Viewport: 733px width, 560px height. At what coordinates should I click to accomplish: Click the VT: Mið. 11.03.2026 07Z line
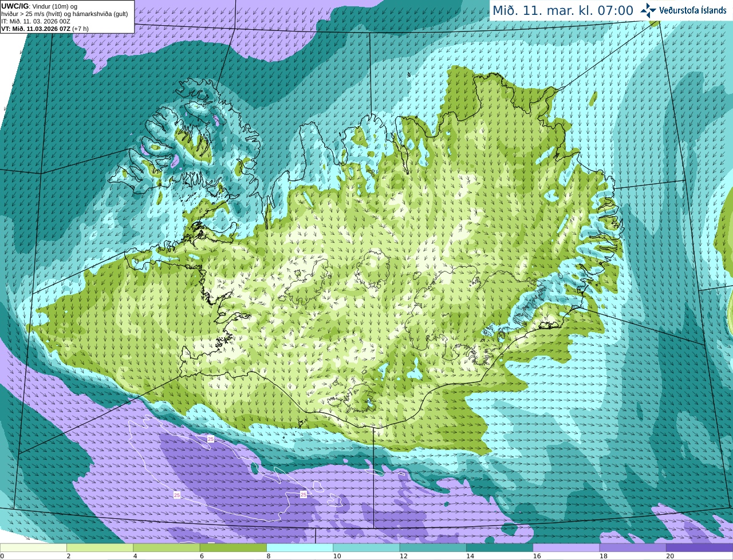pyautogui.click(x=45, y=29)
